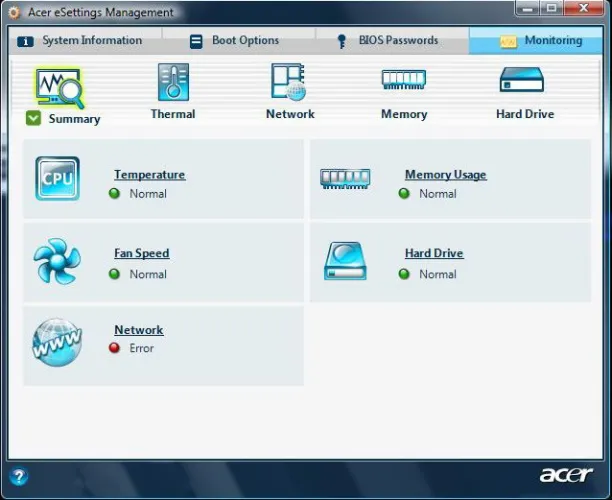Click the green status dot under Hard Drive
Image resolution: width=612 pixels, height=500 pixels.
(x=404, y=274)
